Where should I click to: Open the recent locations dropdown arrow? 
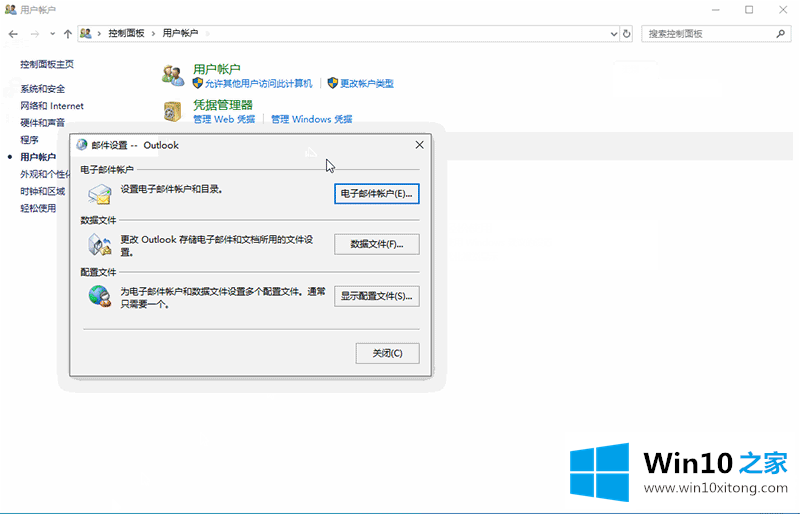53,34
